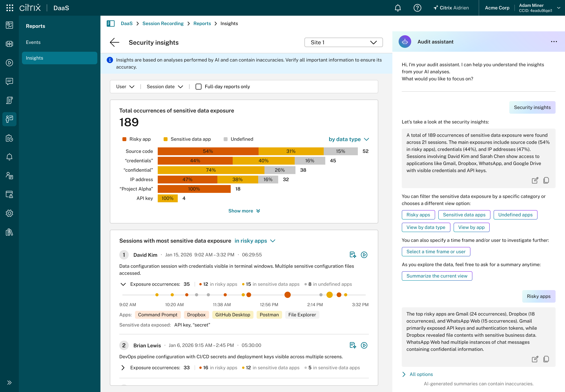Navigate to DaaS breadcrumb
The image size is (565, 392).
127,24
